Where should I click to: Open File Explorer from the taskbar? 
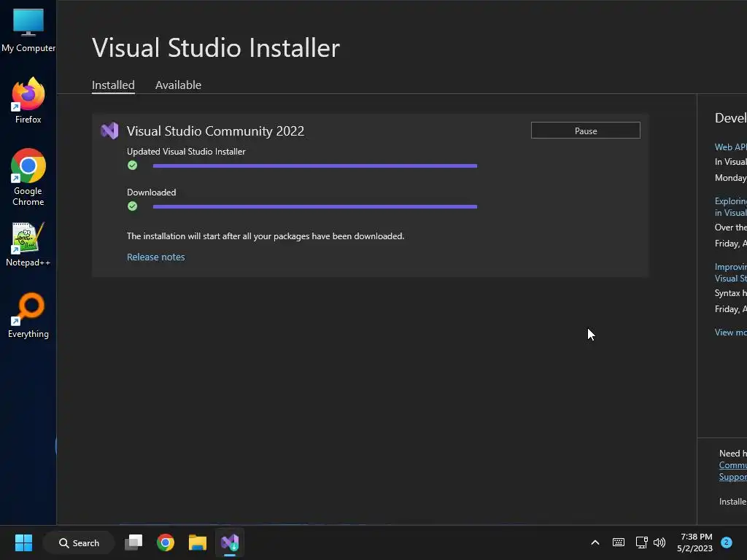click(197, 542)
